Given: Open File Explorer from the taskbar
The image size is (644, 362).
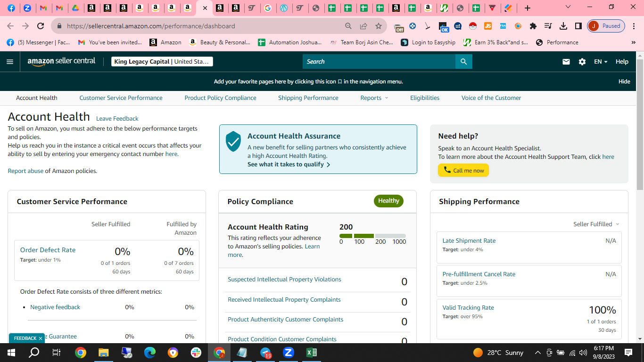Looking at the screenshot, I should [103, 353].
